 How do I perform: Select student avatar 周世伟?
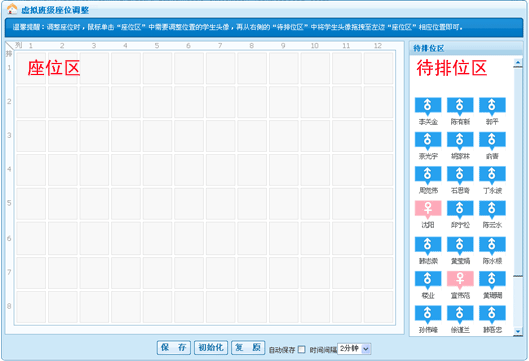[x=428, y=174]
